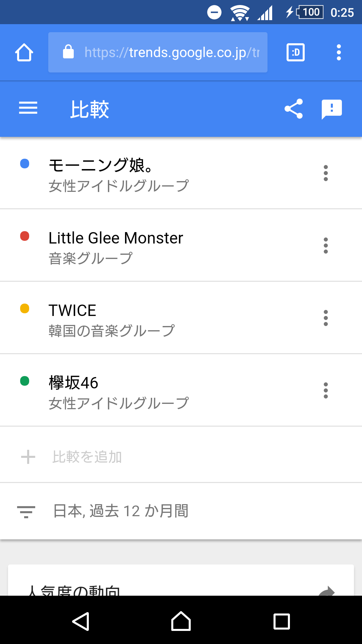Open options menu for モーニング娘。

326,173
